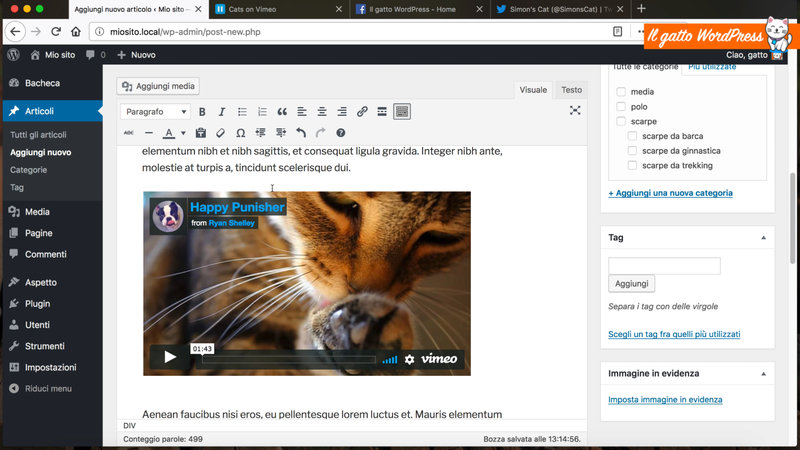Open Vimeo player settings gear
Viewport: 800px width, 450px height.
point(409,360)
